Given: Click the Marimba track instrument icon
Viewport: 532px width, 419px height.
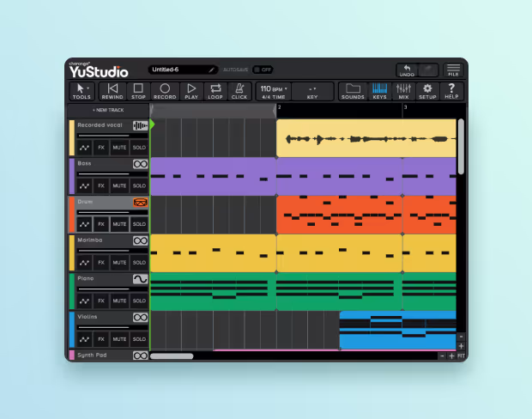Looking at the screenshot, I should click(140, 240).
